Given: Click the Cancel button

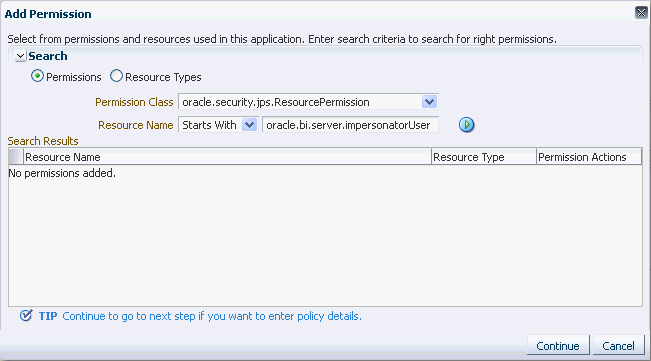Looking at the screenshot, I should click(x=618, y=345).
